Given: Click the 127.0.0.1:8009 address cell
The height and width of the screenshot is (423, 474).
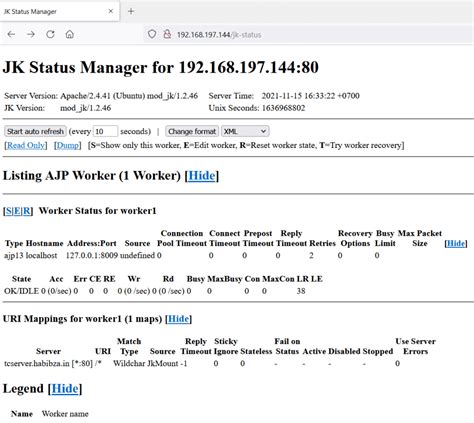Looking at the screenshot, I should (x=92, y=256).
